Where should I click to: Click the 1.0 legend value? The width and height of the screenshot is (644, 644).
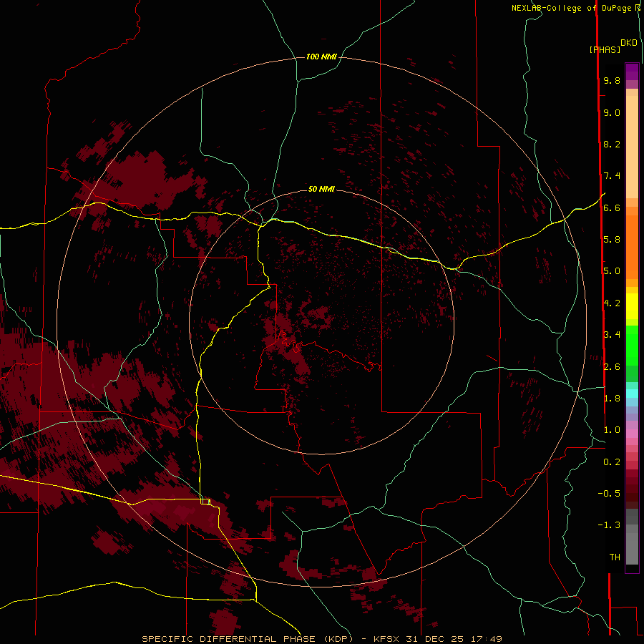click(x=612, y=430)
